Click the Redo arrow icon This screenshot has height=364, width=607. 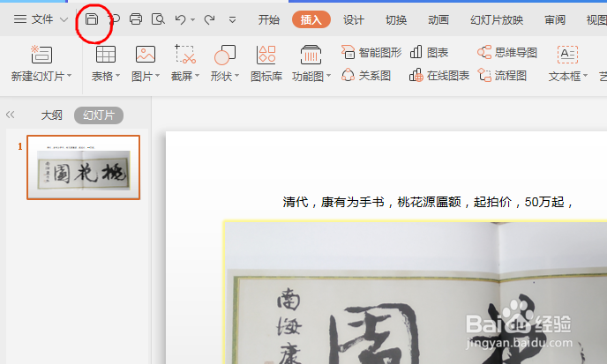click(x=209, y=19)
